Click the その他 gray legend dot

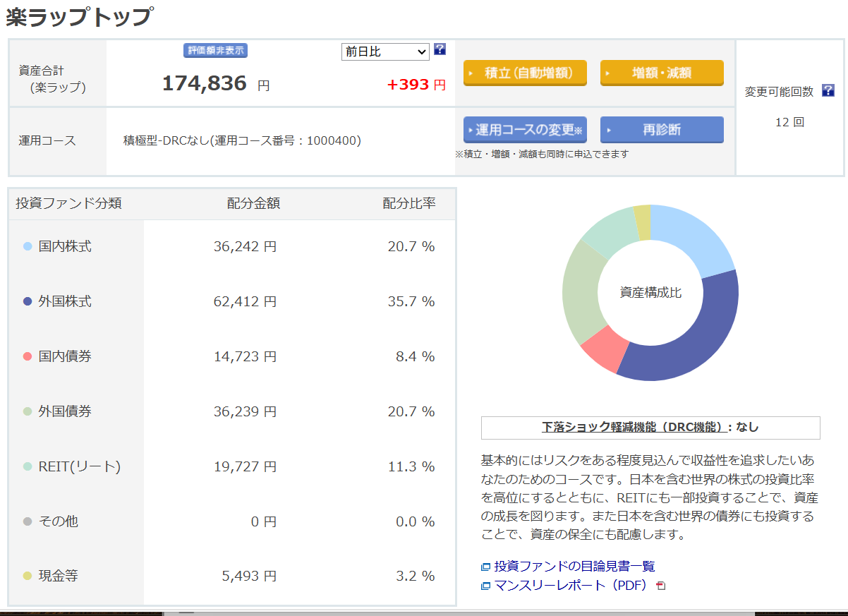[x=28, y=521]
